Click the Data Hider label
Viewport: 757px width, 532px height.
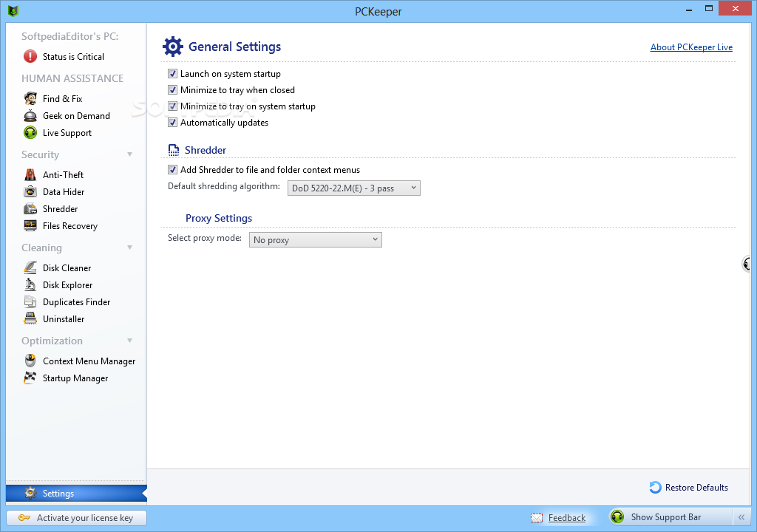point(64,191)
